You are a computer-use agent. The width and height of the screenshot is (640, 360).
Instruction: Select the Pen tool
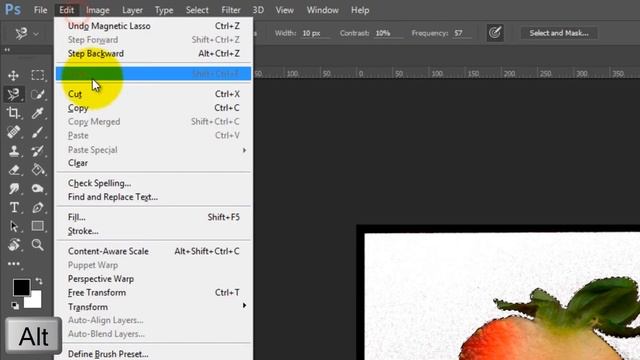tap(38, 207)
